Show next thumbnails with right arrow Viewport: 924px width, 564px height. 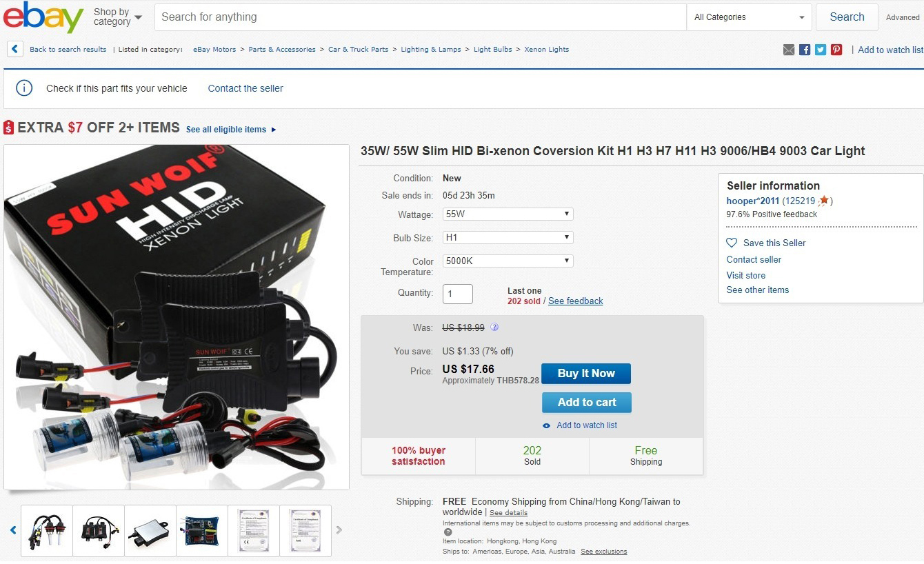click(339, 530)
